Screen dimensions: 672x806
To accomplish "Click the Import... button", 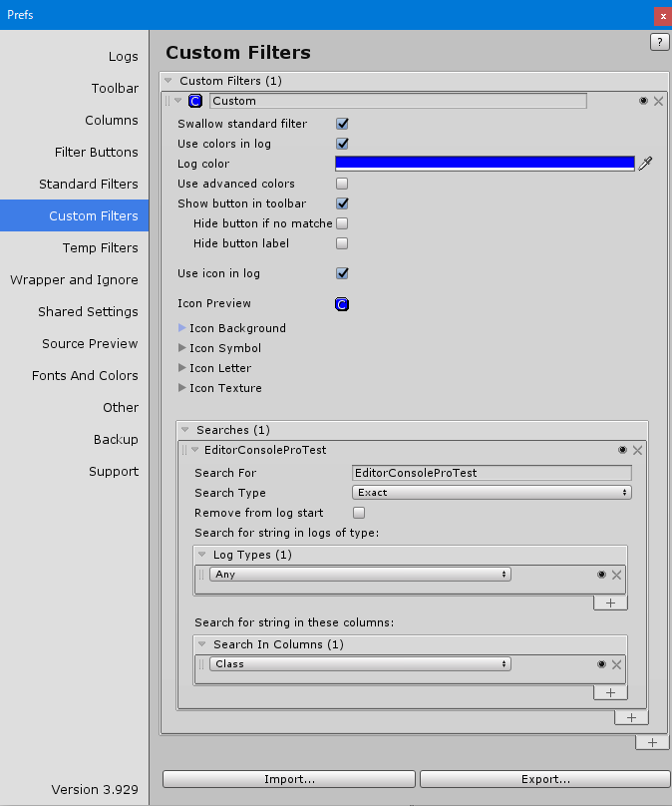I will tap(289, 779).
